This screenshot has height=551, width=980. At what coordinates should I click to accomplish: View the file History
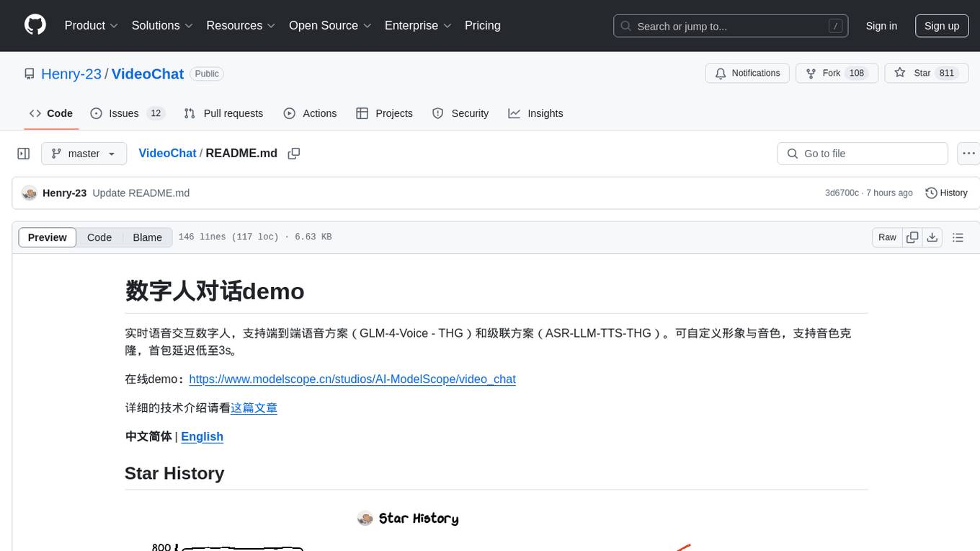[x=946, y=193]
